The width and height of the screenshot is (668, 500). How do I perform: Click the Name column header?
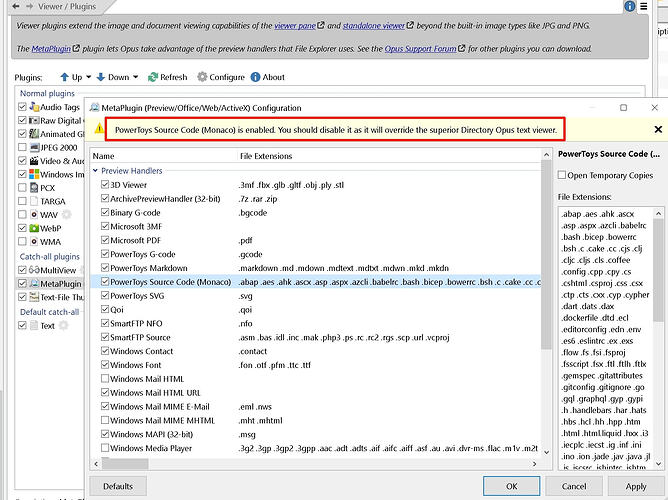click(x=104, y=156)
